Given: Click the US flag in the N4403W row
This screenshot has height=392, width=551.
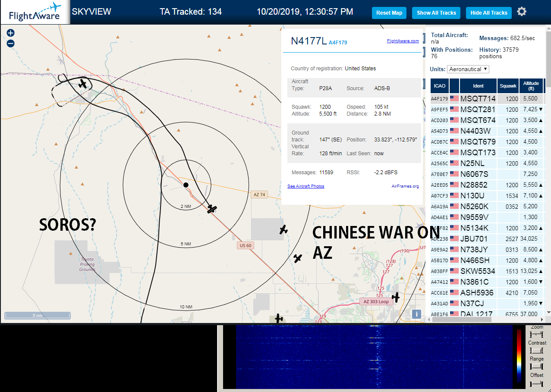Looking at the screenshot, I should click(454, 131).
